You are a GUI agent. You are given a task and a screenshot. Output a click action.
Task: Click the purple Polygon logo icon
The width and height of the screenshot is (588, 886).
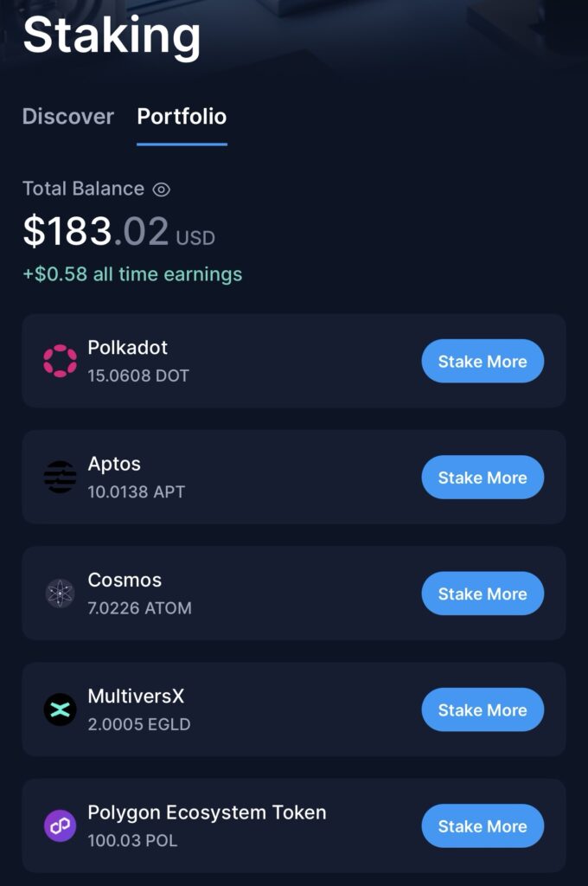click(x=60, y=825)
